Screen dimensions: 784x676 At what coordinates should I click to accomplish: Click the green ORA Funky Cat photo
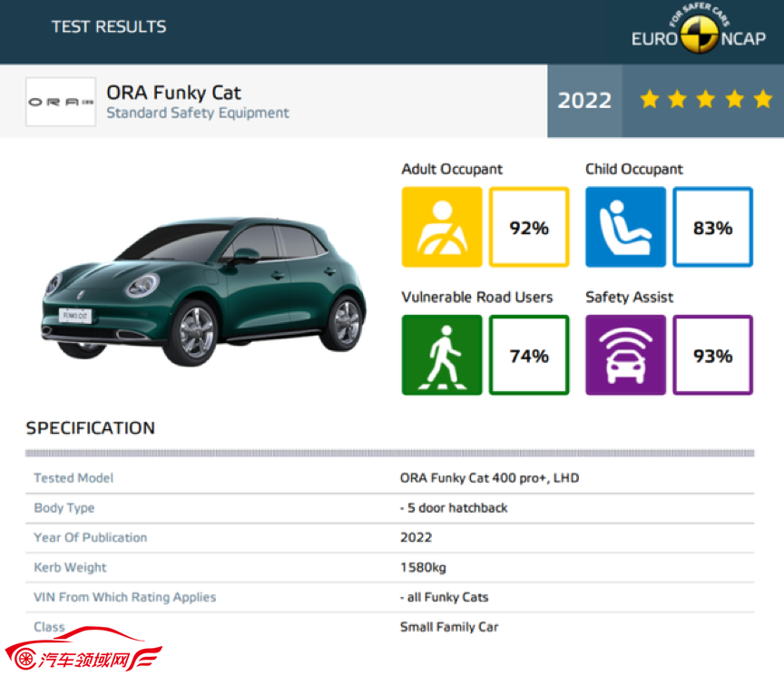pyautogui.click(x=203, y=290)
